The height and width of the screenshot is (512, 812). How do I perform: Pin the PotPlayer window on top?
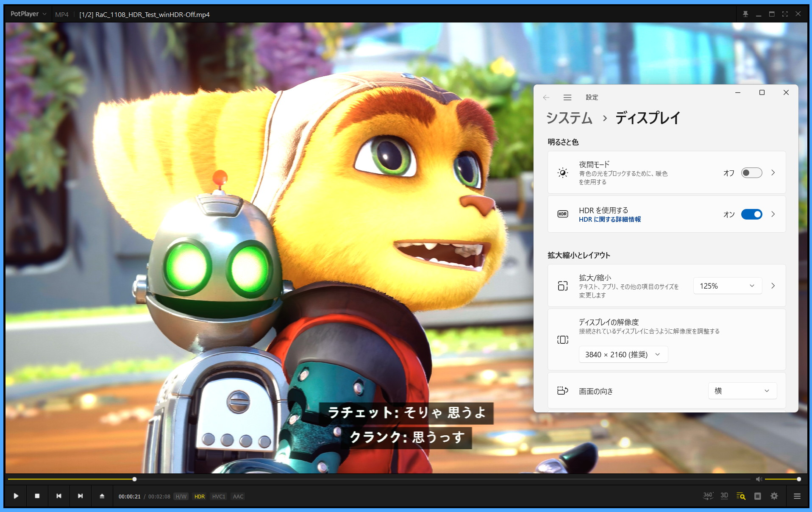745,14
